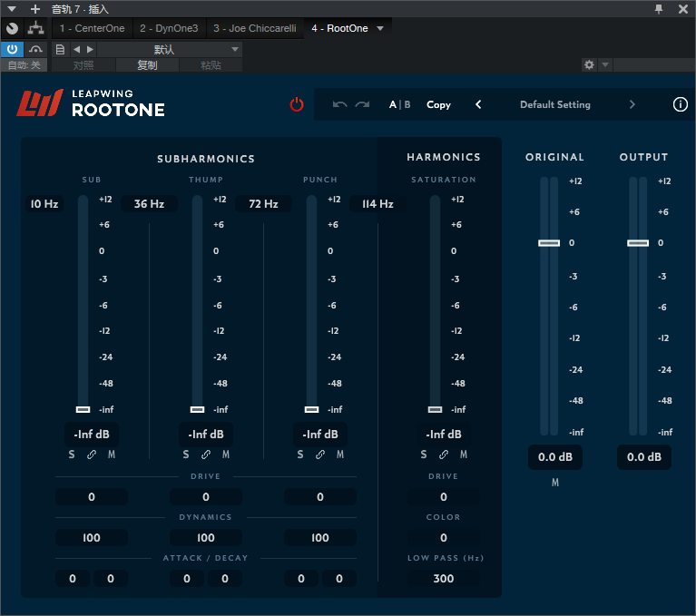Open the 默认 preset dropdown
Screen dimensions: 696x616
pyautogui.click(x=170, y=49)
